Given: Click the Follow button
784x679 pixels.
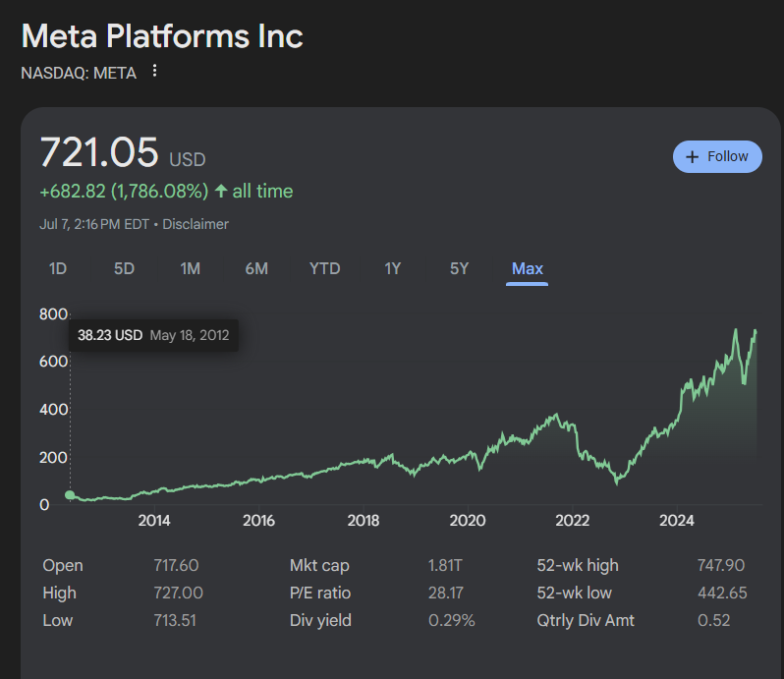Looking at the screenshot, I should pos(717,156).
